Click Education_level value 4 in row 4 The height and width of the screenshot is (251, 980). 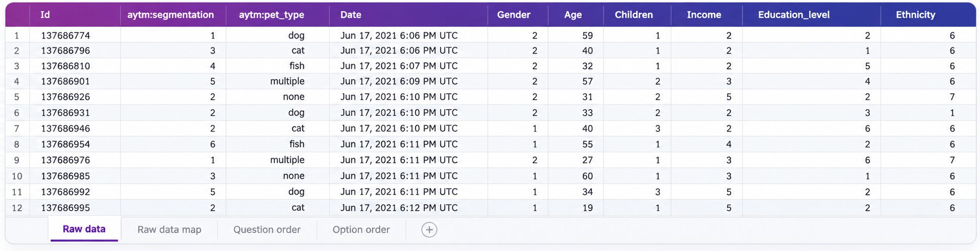[867, 82]
